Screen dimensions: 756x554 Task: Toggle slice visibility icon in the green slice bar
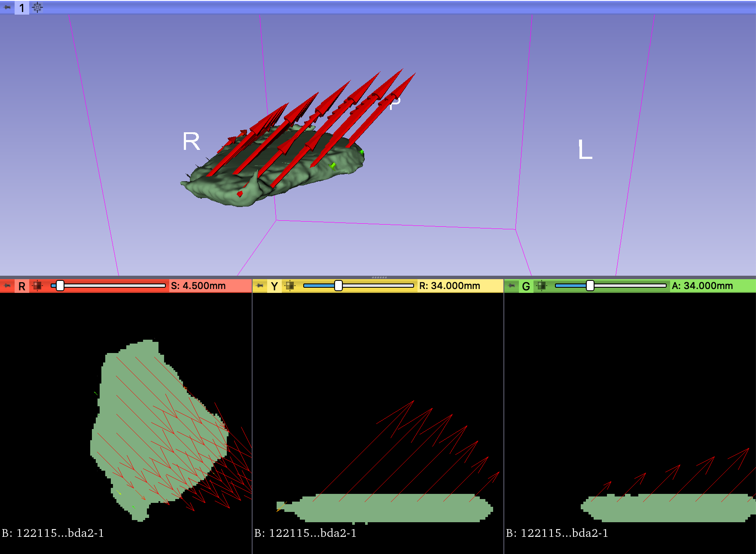pyautogui.click(x=542, y=285)
